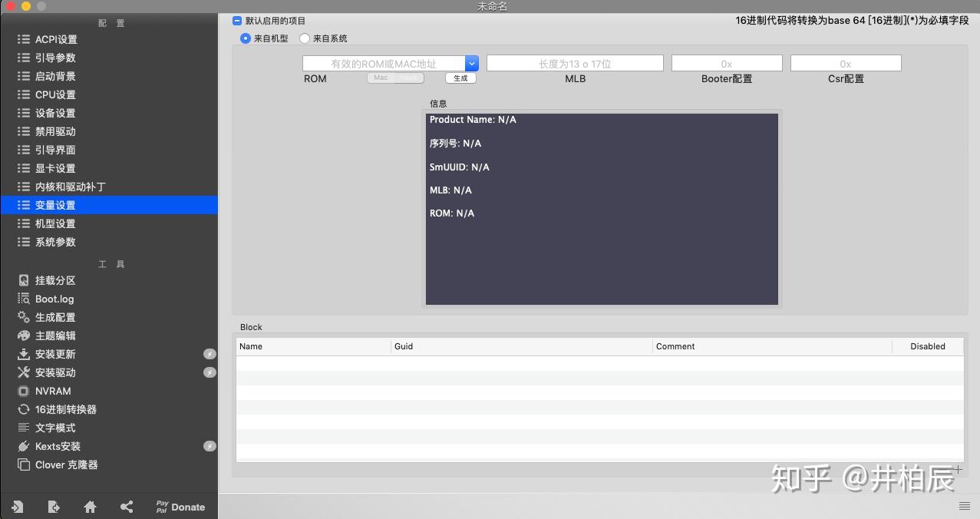The image size is (980, 519).
Task: Select the 来自系统 radio button
Action: coord(304,38)
